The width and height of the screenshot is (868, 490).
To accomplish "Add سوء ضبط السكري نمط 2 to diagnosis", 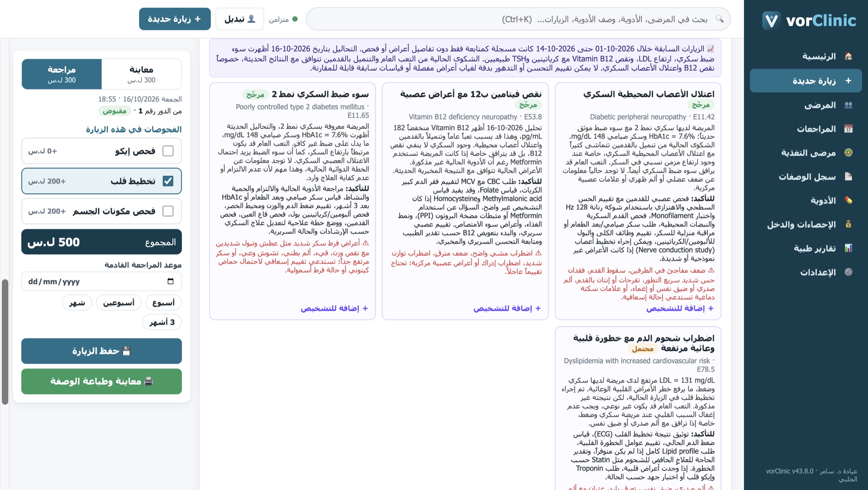I will (x=335, y=309).
